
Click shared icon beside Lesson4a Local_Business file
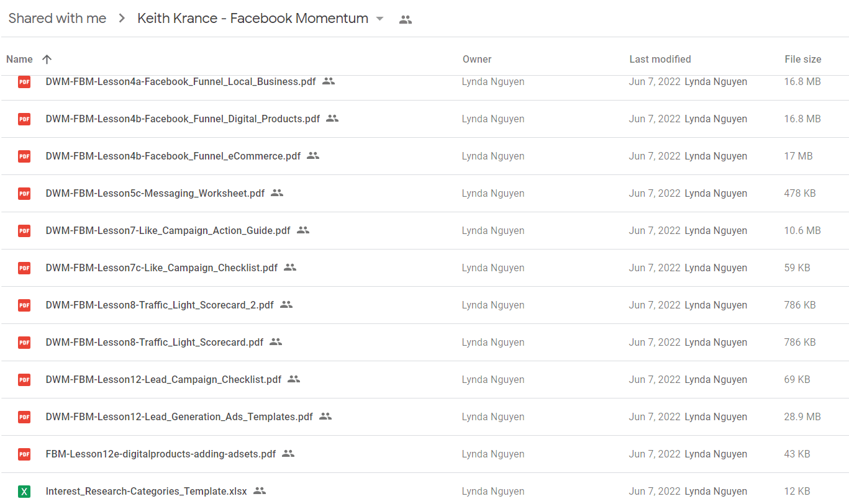pyautogui.click(x=329, y=81)
